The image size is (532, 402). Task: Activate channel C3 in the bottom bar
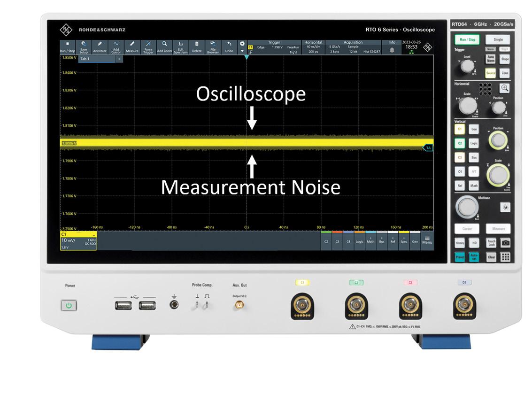click(x=337, y=241)
